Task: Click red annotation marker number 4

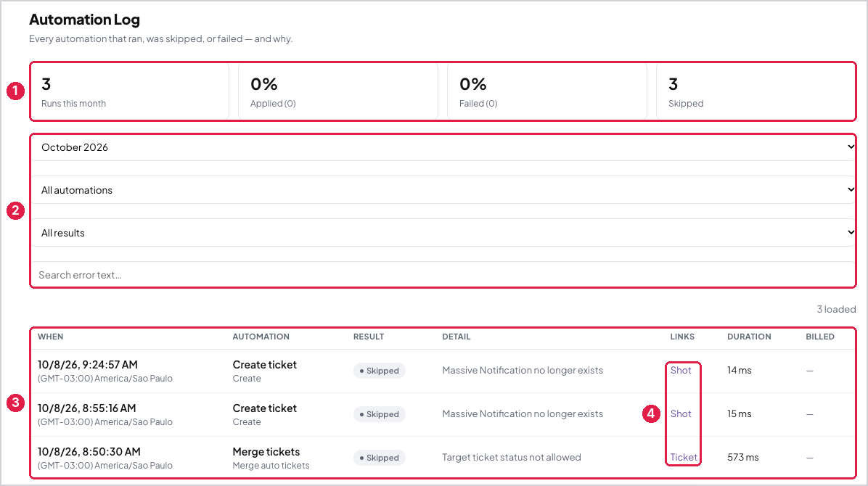Action: (651, 413)
